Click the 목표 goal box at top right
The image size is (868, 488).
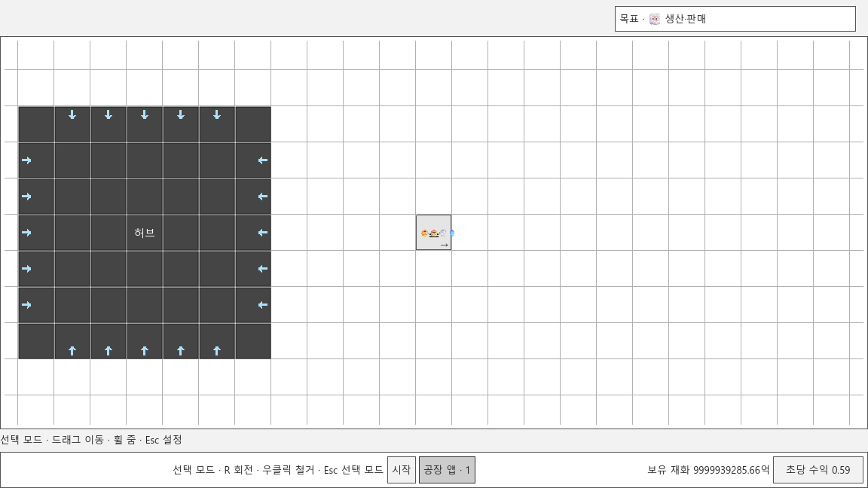pyautogui.click(x=735, y=19)
